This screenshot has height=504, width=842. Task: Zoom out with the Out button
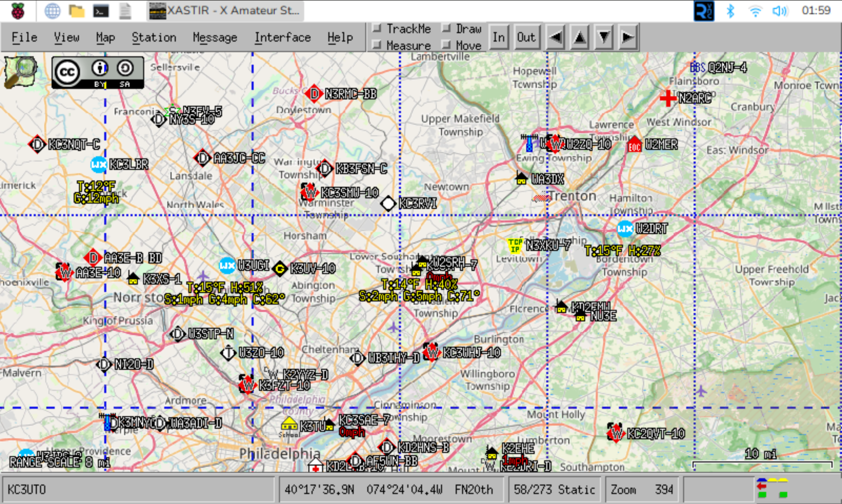pyautogui.click(x=526, y=37)
